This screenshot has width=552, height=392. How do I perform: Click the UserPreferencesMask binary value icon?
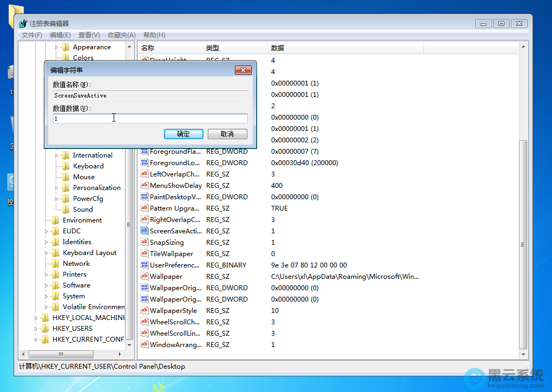pos(144,265)
